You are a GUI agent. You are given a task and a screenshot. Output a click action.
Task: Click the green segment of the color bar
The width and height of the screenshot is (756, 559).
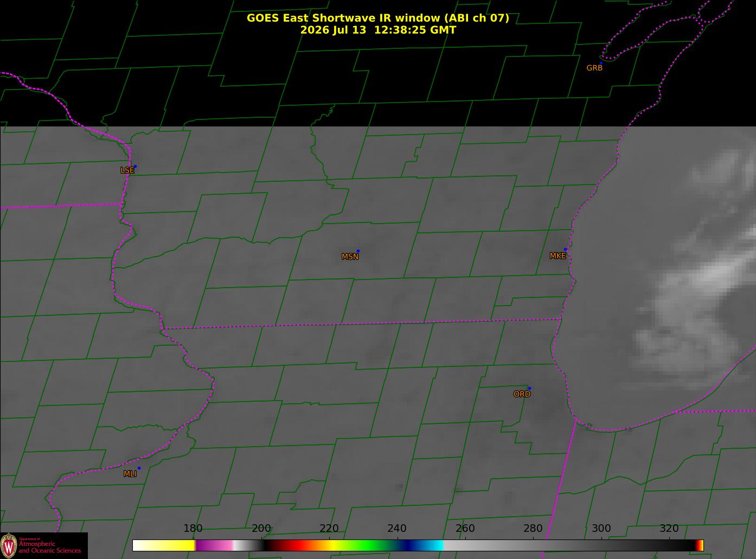369,545
